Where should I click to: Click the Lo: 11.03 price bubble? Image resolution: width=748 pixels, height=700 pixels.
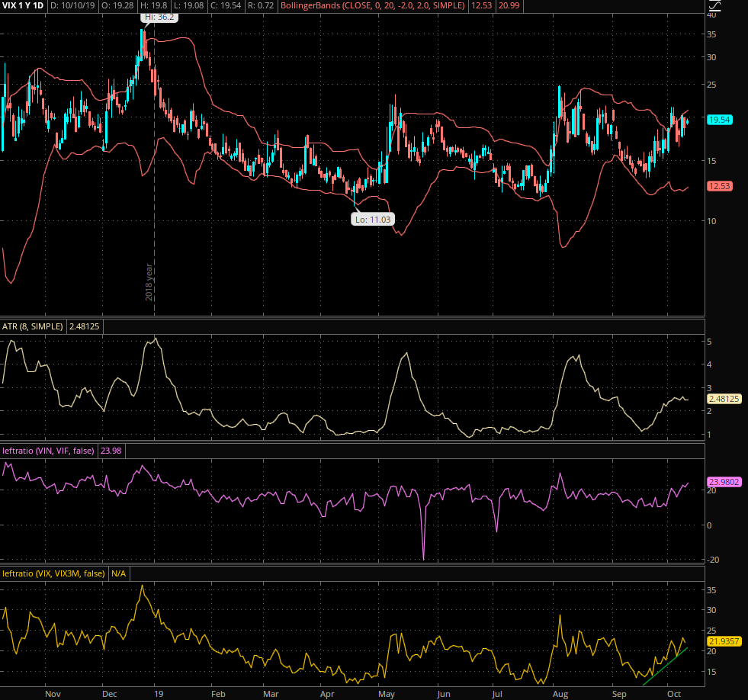[x=372, y=219]
